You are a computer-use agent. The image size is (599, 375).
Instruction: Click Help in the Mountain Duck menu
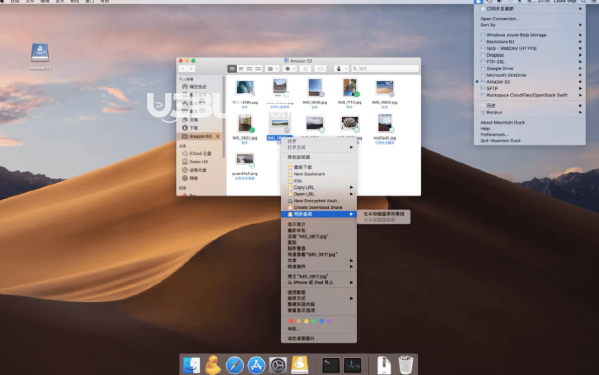529,129
